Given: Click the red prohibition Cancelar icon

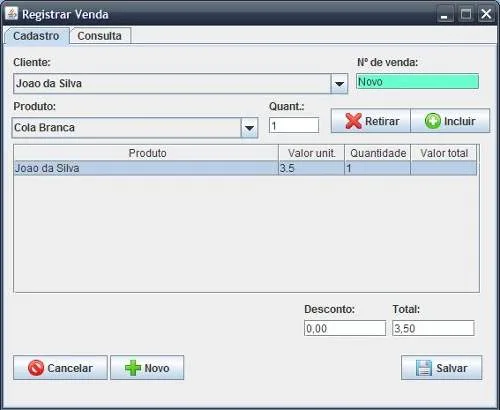Looking at the screenshot, I should (36, 368).
